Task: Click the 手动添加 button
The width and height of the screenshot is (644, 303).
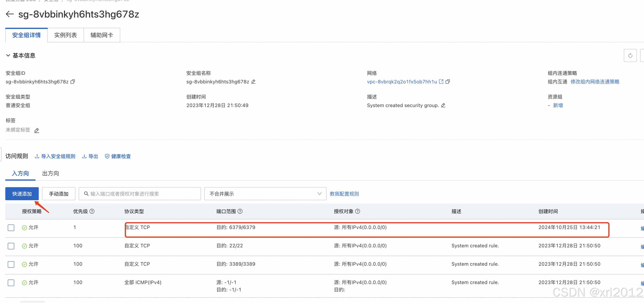Action: 58,194
